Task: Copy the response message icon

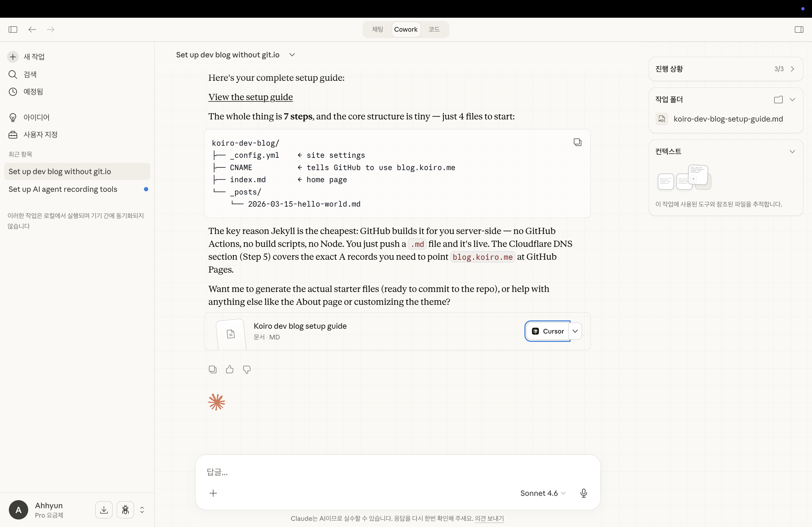Action: click(213, 369)
